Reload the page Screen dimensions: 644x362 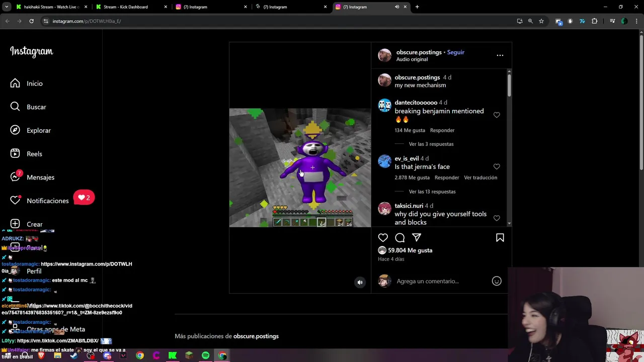[31, 21]
